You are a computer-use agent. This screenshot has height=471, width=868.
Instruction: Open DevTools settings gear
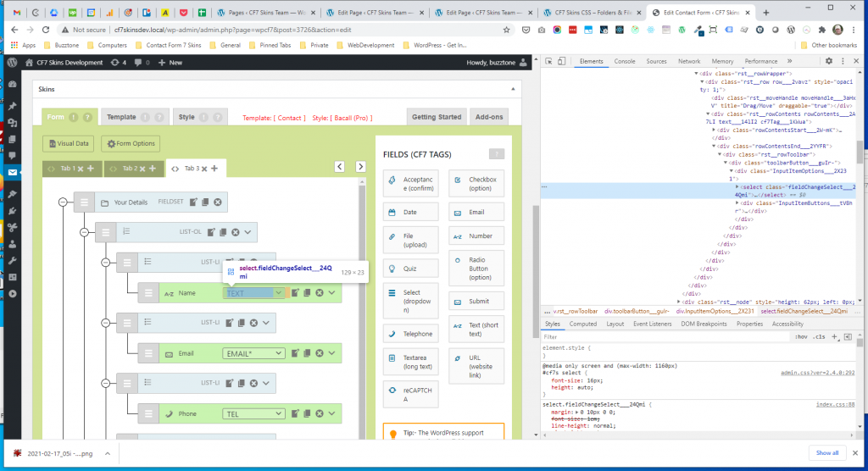tap(829, 62)
